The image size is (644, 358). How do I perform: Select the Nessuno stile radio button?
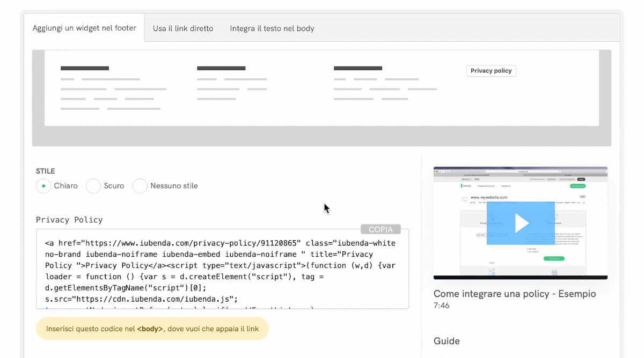tap(140, 186)
